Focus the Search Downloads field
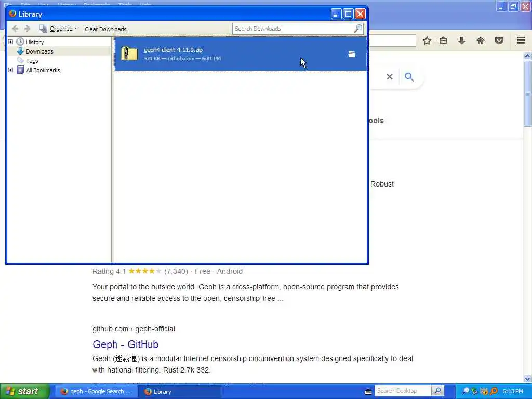This screenshot has width=532, height=399. [293, 29]
